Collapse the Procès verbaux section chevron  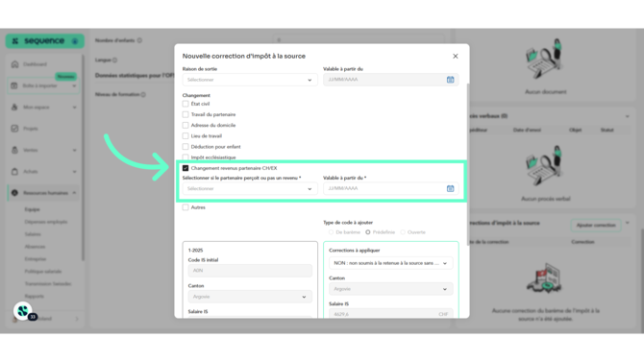627,116
